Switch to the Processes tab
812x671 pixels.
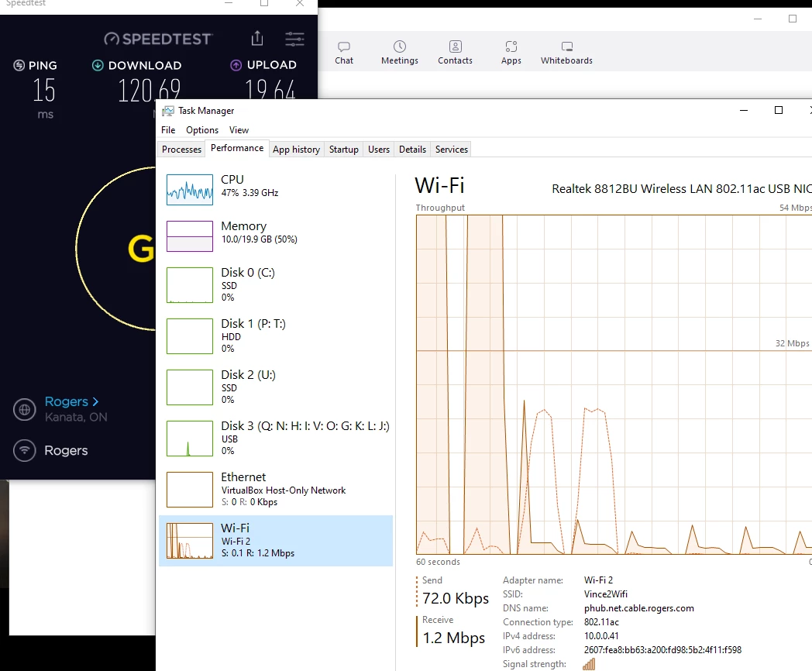click(x=181, y=149)
